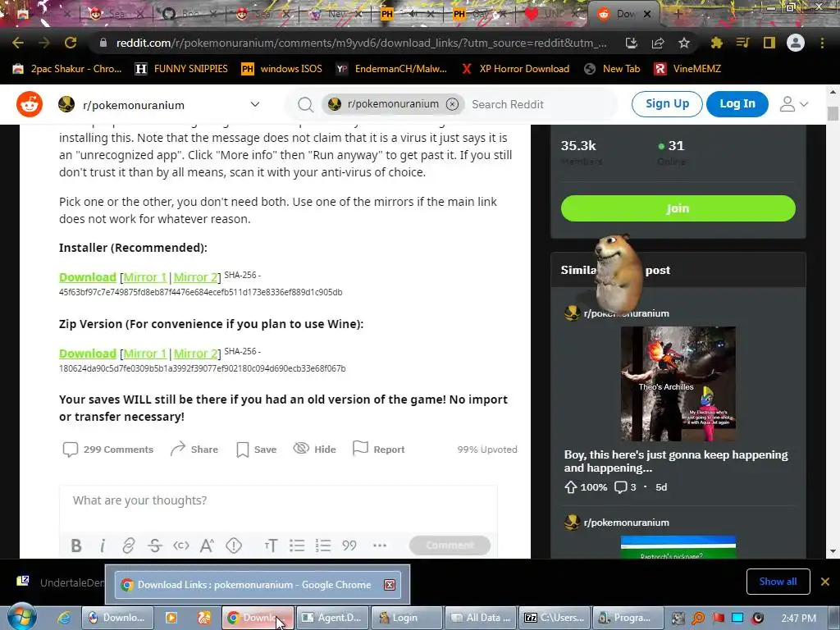Expand the r/pokemonuranium community dropdown

pyautogui.click(x=255, y=104)
